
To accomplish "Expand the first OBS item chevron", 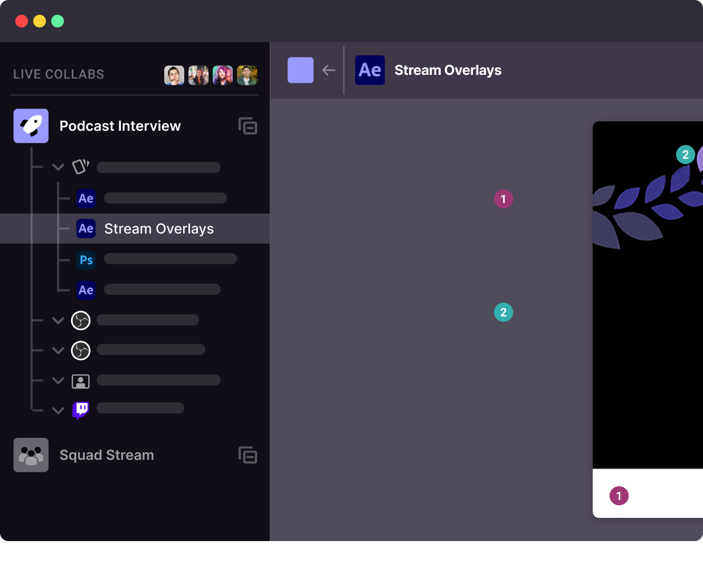I will click(x=58, y=320).
